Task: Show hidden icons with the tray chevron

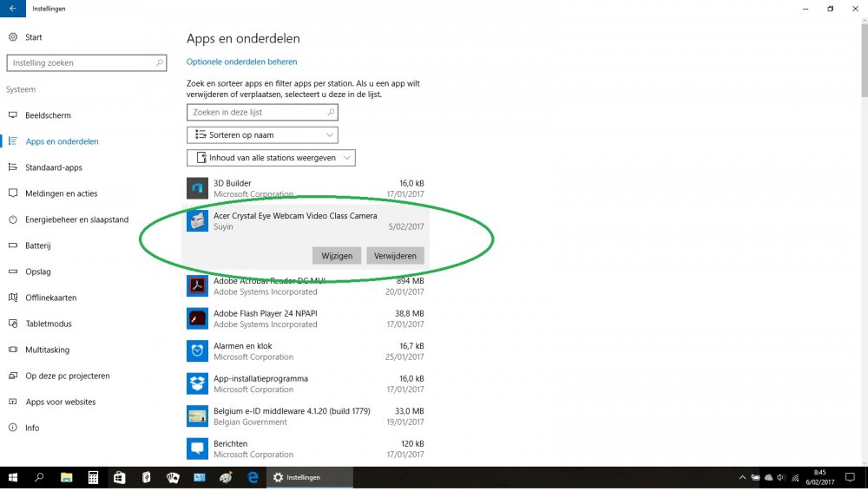Action: tap(742, 477)
